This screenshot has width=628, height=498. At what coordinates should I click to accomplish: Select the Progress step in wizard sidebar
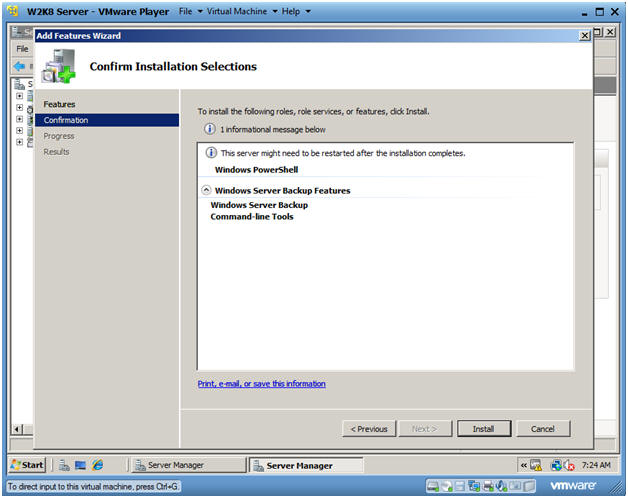pos(59,136)
